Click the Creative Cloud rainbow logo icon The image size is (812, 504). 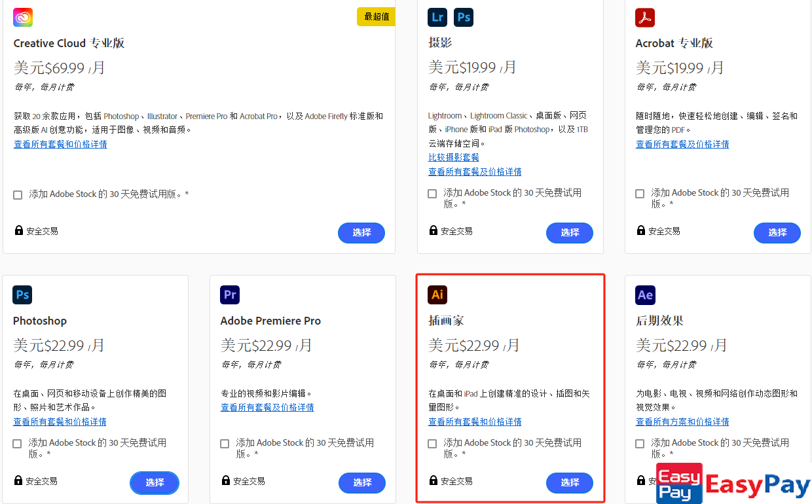pyautogui.click(x=23, y=17)
